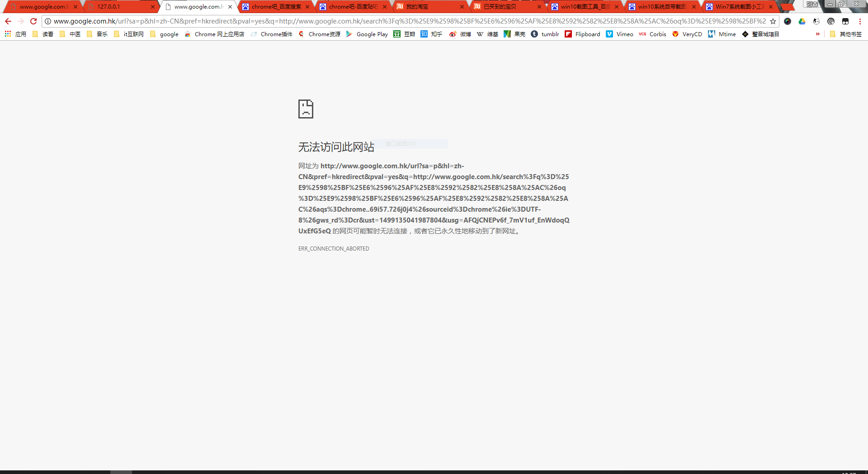Click the forward navigation arrow
Viewport: 868px width, 474px height.
pos(21,21)
